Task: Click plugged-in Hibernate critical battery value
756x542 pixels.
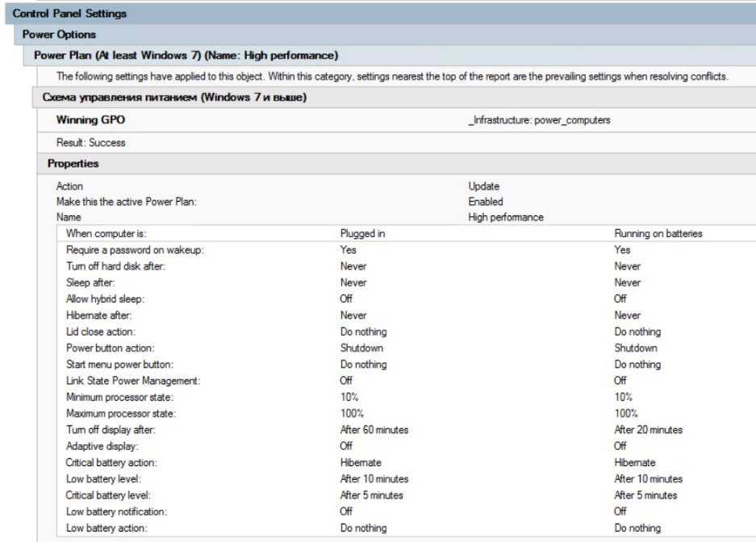Action: [361, 463]
